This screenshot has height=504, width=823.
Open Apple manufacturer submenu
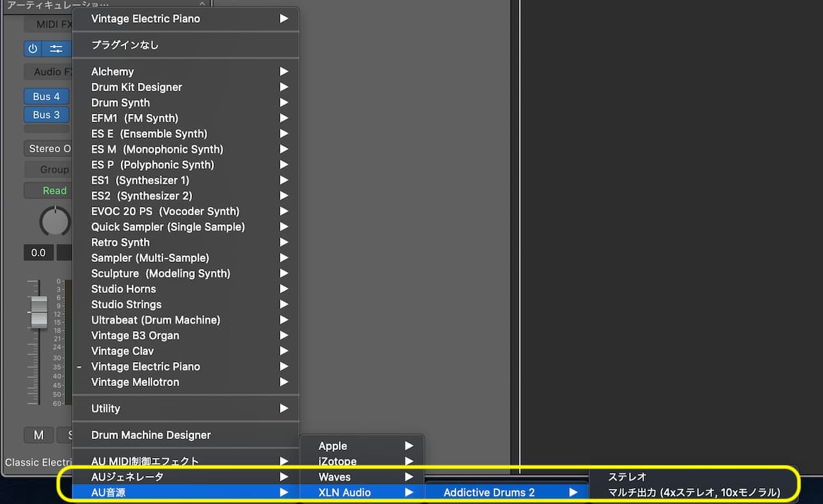(x=363, y=446)
